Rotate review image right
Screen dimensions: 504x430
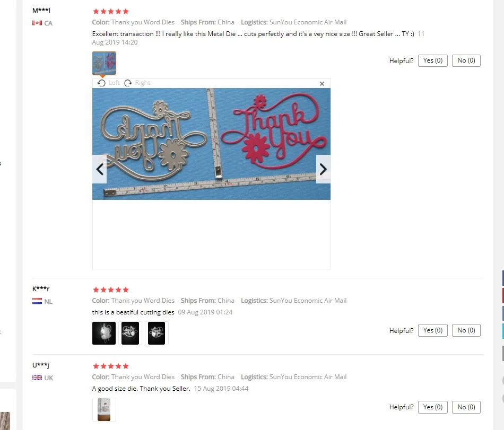coord(137,83)
